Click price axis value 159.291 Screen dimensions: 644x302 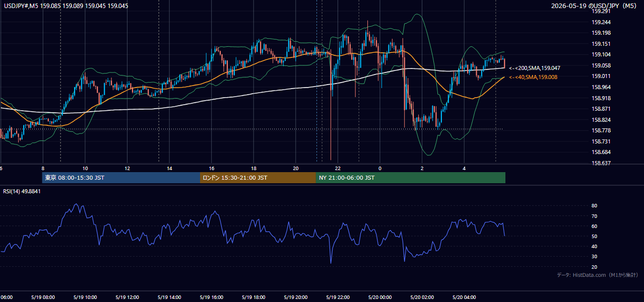(601, 11)
